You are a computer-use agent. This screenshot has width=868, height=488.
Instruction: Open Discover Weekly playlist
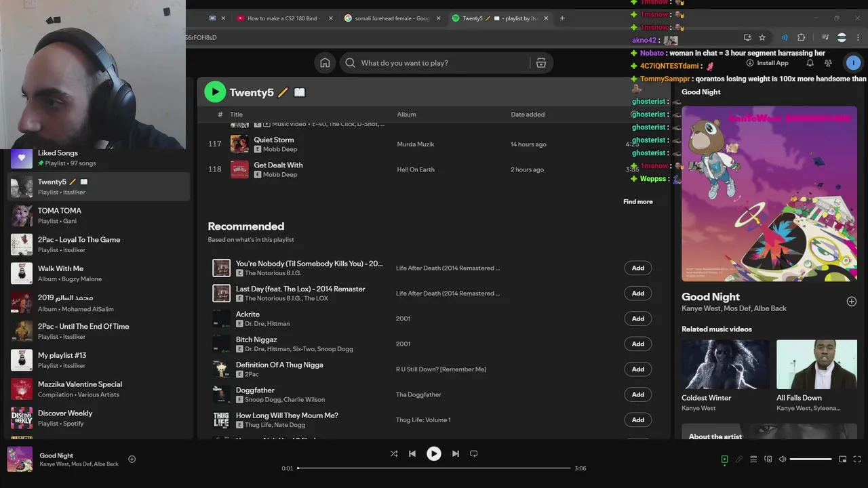[98, 418]
